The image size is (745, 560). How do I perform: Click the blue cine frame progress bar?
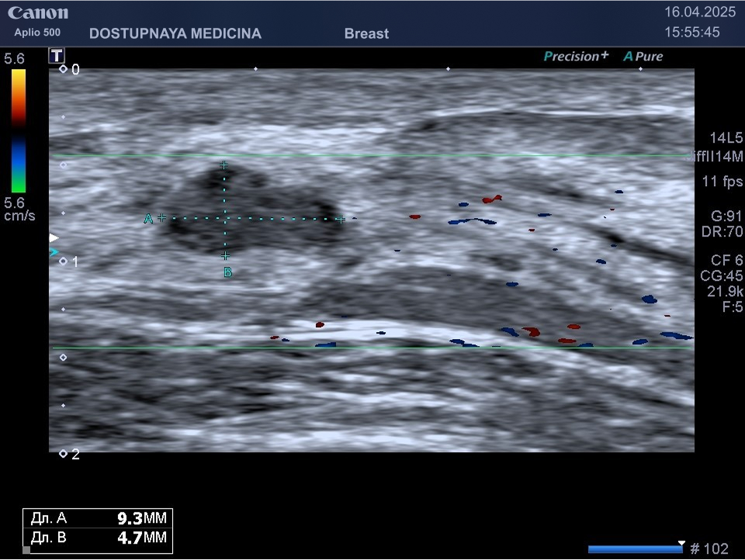point(635,549)
